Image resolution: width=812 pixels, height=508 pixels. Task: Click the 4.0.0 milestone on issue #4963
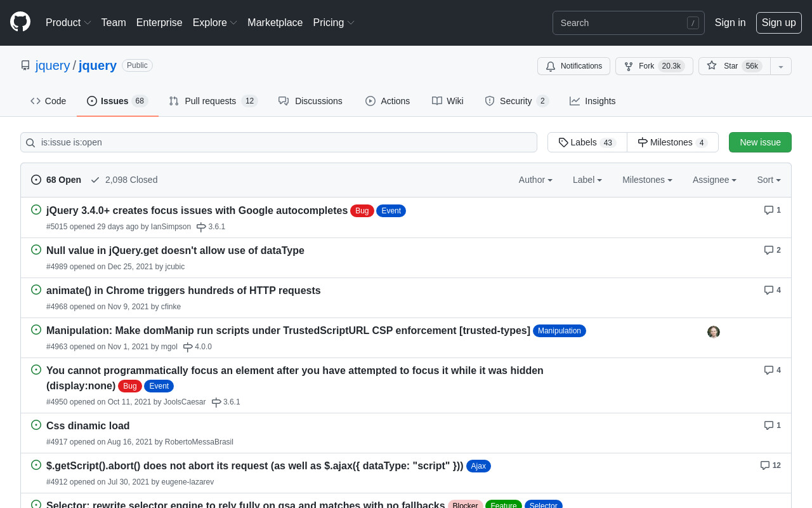coord(197,347)
